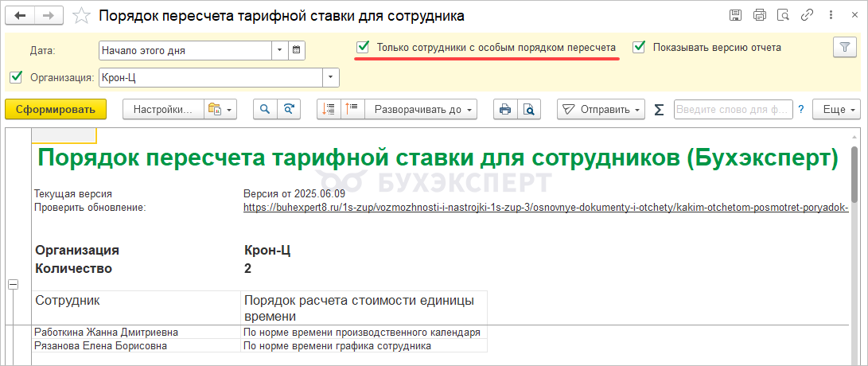
Task: Open the Еще menu
Action: [839, 110]
